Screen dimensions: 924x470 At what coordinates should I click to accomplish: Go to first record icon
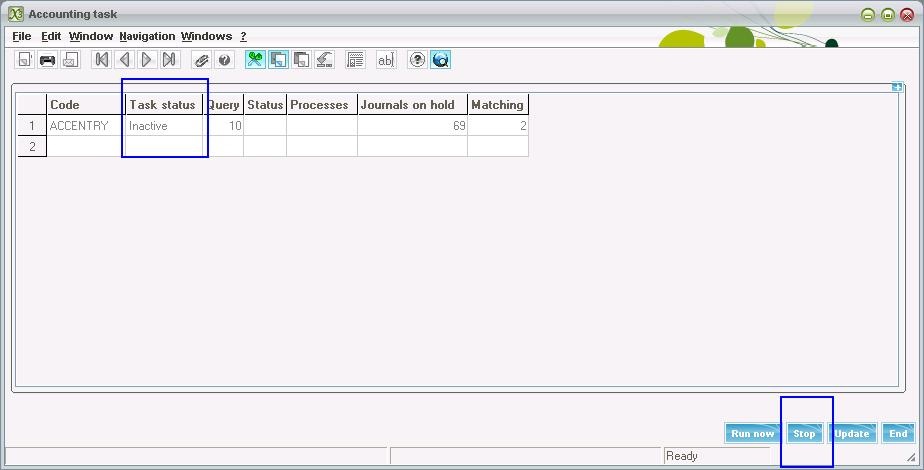coord(101,59)
